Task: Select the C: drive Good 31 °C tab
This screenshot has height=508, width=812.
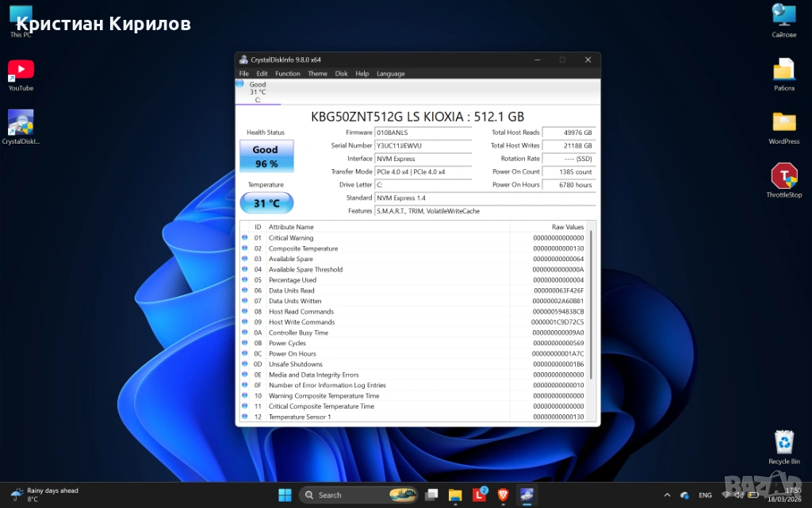Action: click(x=258, y=92)
